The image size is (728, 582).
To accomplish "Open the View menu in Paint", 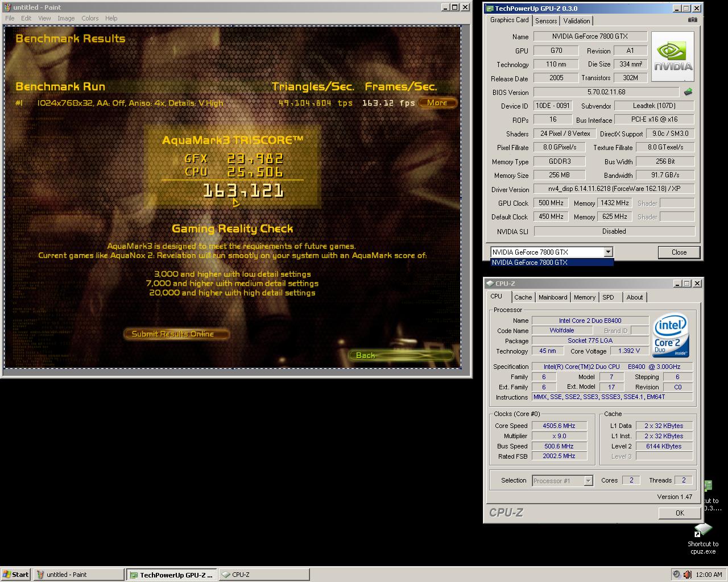I will coord(44,18).
